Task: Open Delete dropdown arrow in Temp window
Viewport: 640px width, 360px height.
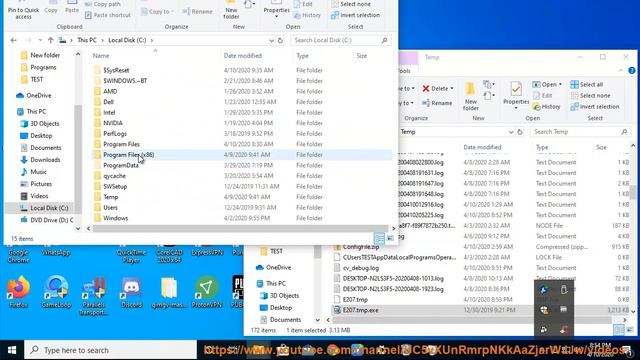Action: click(451, 89)
